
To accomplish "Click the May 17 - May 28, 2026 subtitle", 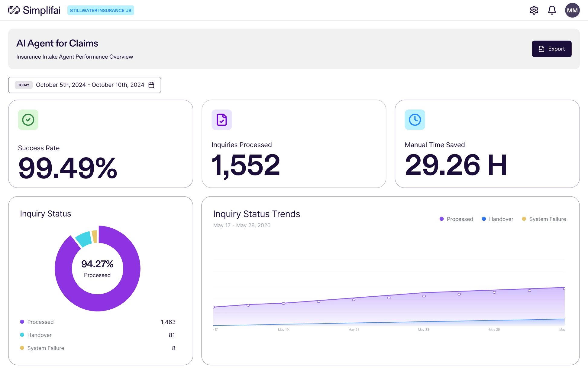I will [242, 225].
